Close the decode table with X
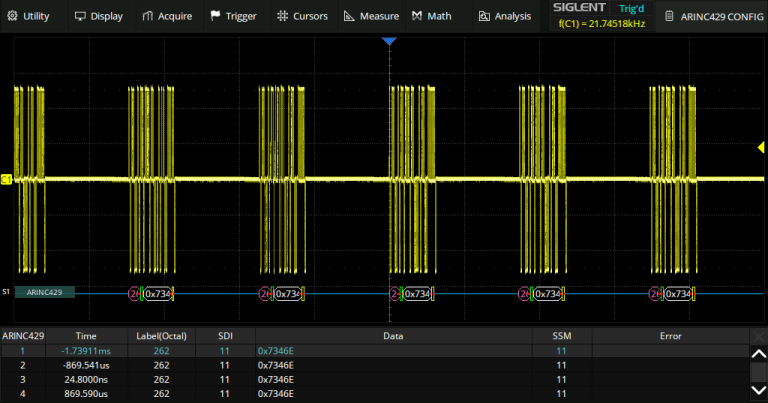The height and width of the screenshot is (403, 768). 758,337
